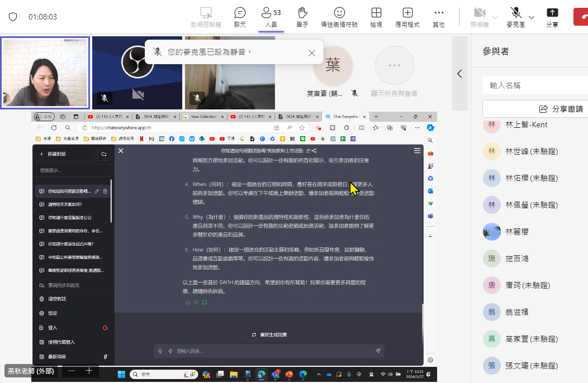The image size is (588, 383).
Task: Open the 應用程式 apps menu
Action: [x=407, y=17]
